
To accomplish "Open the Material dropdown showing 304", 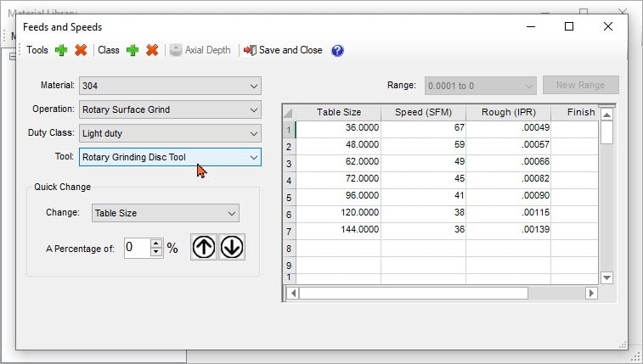I will 254,86.
